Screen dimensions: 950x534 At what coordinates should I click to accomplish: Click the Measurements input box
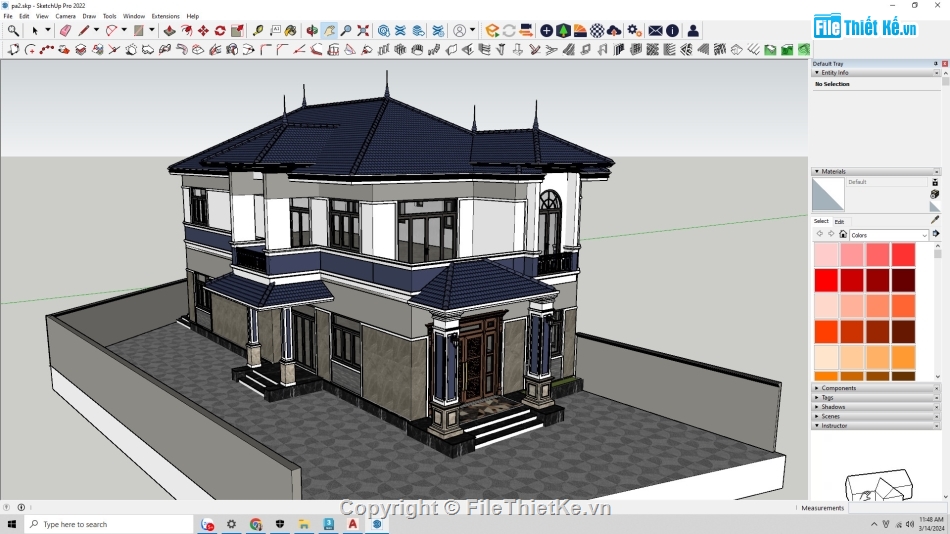(x=897, y=508)
